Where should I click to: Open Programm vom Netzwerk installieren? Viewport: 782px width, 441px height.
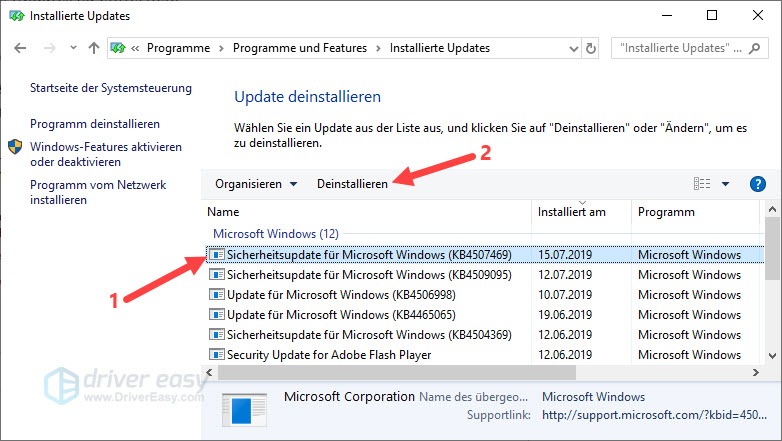[98, 192]
